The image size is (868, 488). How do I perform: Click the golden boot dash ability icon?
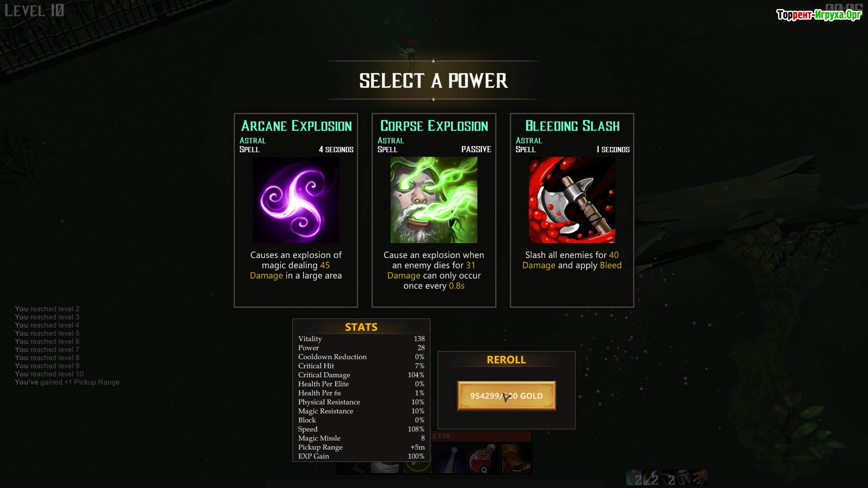(x=516, y=459)
